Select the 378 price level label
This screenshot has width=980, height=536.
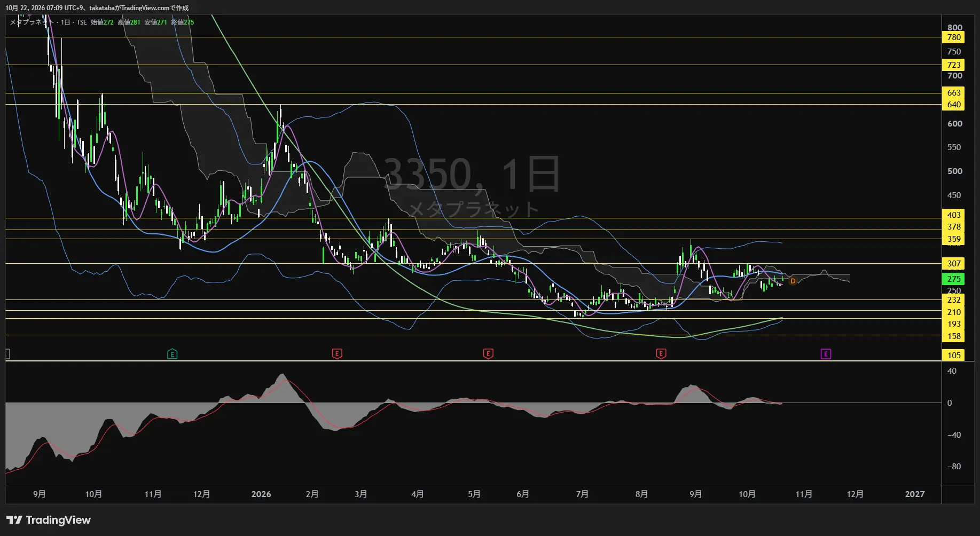[953, 227]
